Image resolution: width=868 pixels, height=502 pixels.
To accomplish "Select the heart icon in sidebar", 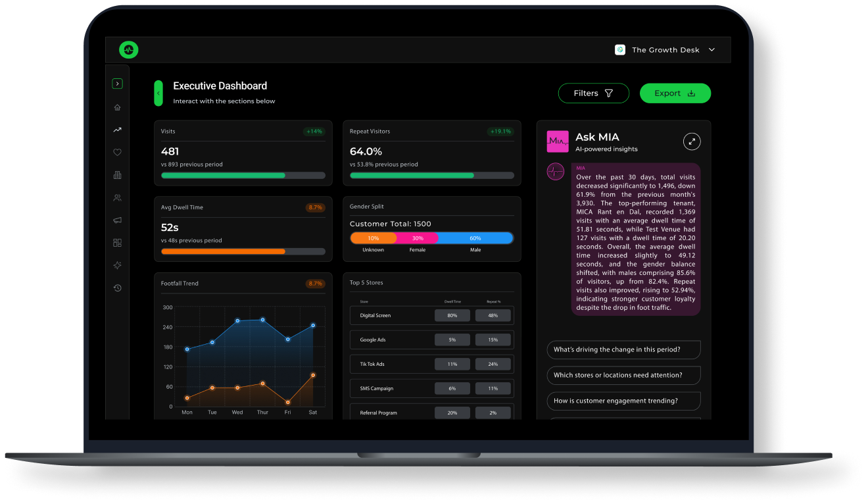I will 117,152.
